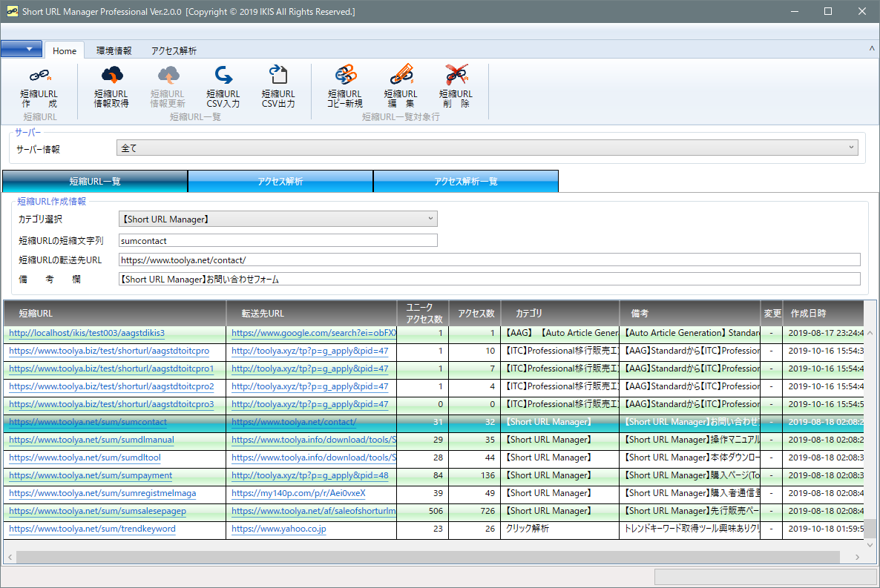Screen dimensions: 880x588
Task: Open the aagstdtoitcpro2 short URL link
Action: click(x=111, y=386)
